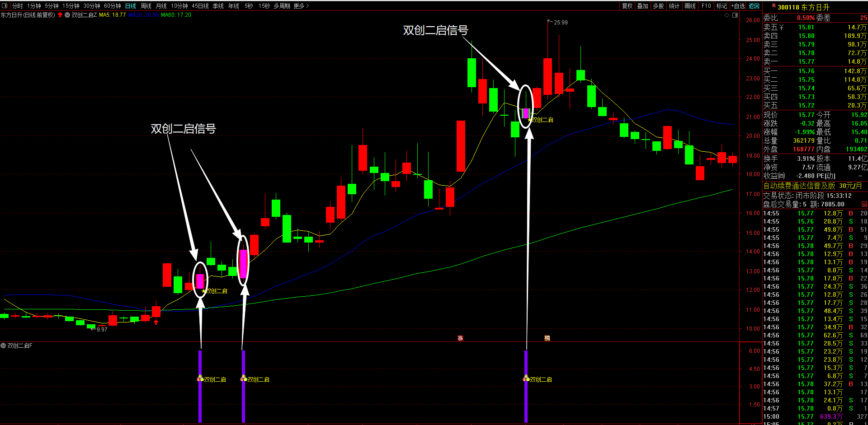Image resolution: width=868 pixels, height=425 pixels.
Task: Switch to 月线 monthly chart
Action: [161, 6]
